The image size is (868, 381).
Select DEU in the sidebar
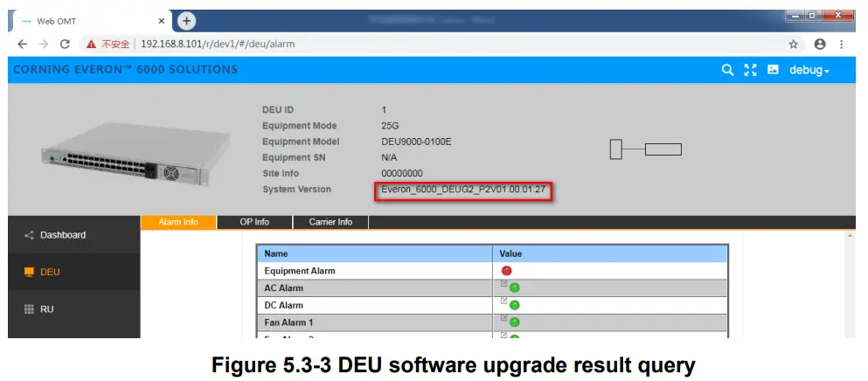coord(74,272)
